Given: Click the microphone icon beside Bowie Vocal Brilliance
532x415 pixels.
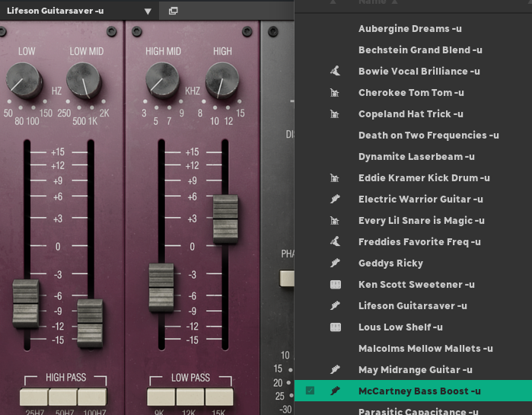Looking at the screenshot, I should (x=335, y=71).
